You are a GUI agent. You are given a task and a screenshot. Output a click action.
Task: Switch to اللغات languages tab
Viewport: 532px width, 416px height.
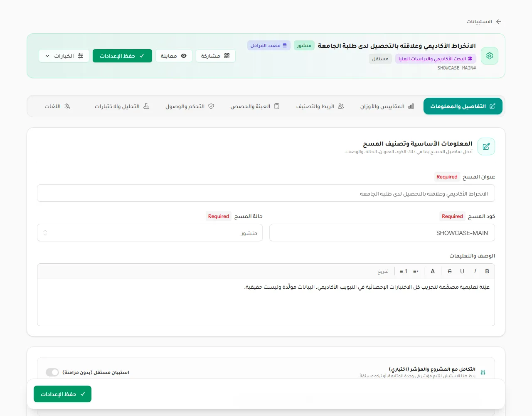coord(57,106)
